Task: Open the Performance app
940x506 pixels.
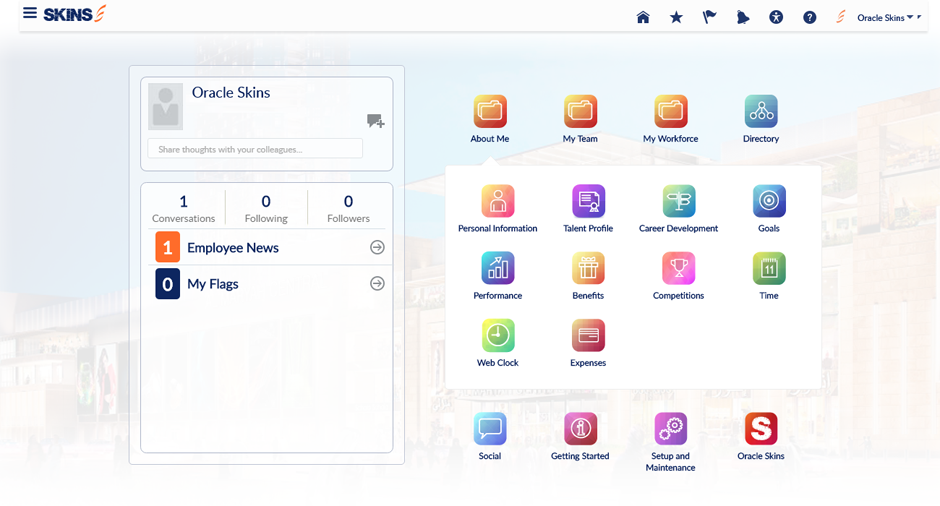Action: [x=497, y=269]
